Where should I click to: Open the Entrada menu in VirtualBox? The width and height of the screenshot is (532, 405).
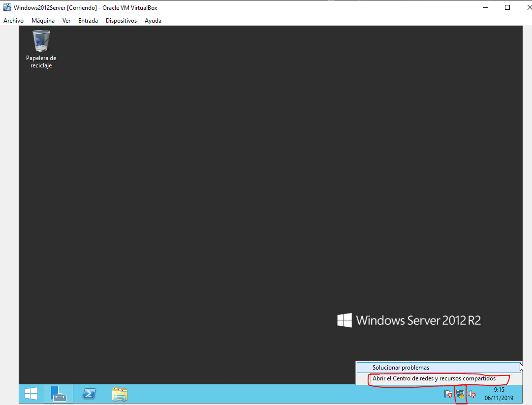coord(88,20)
